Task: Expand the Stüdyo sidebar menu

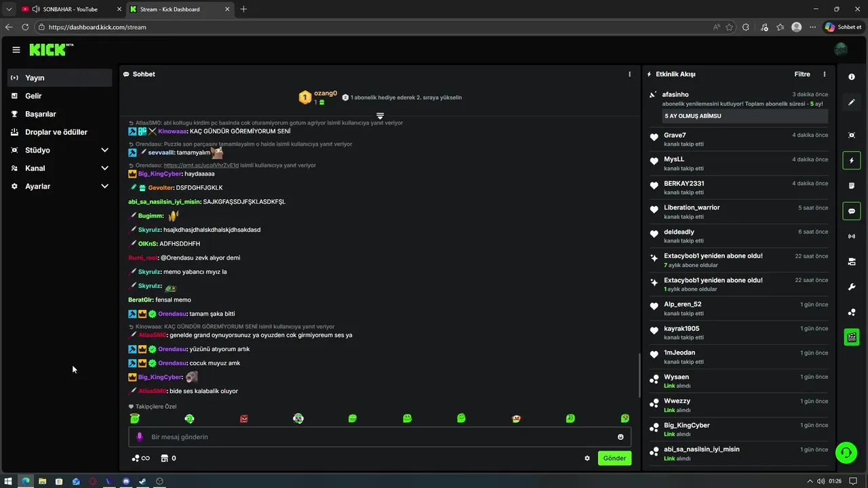Action: [x=60, y=150]
